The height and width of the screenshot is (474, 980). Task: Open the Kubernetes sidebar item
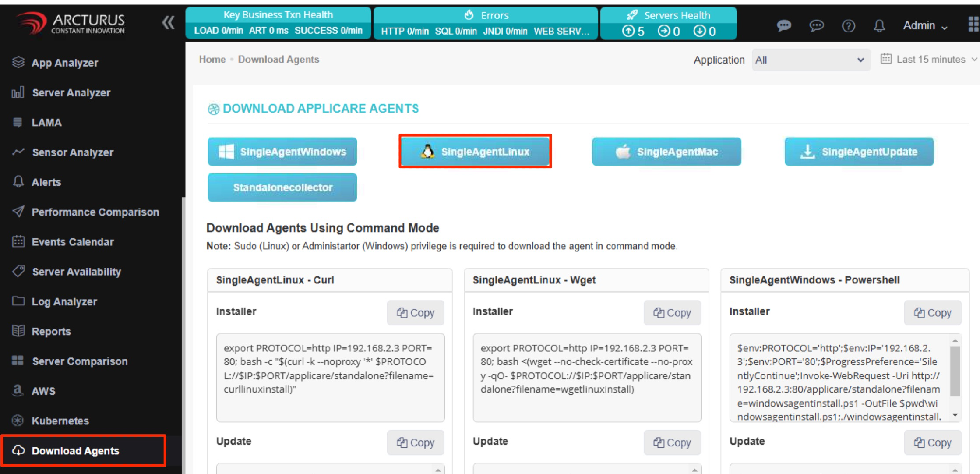(x=60, y=421)
